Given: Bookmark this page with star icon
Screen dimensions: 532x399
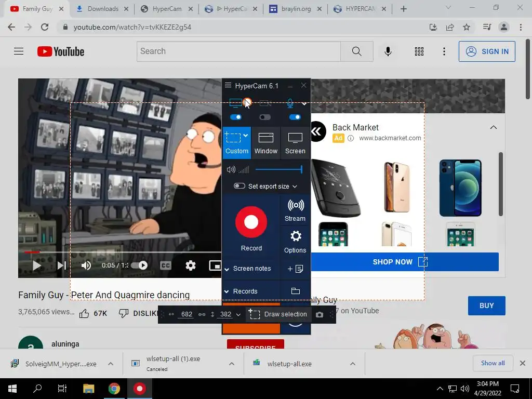Looking at the screenshot, I should [x=467, y=27].
